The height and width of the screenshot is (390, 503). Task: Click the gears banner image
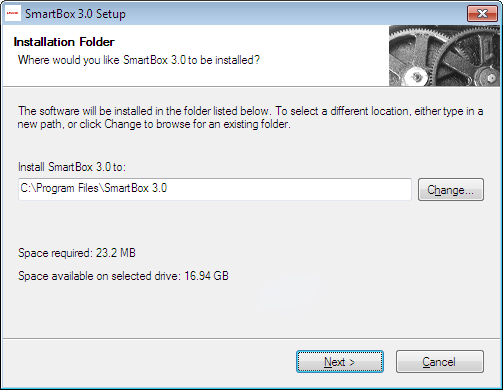(x=444, y=56)
